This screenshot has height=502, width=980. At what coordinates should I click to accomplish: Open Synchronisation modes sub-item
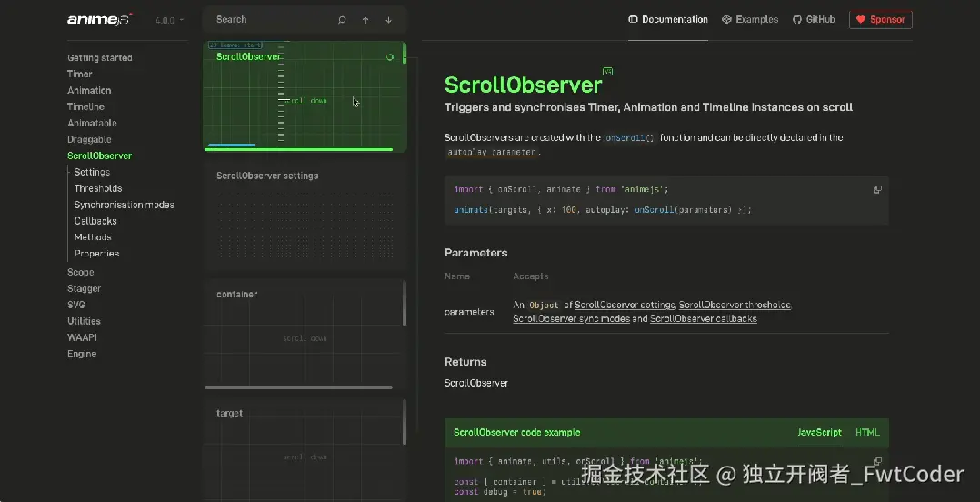coord(125,205)
